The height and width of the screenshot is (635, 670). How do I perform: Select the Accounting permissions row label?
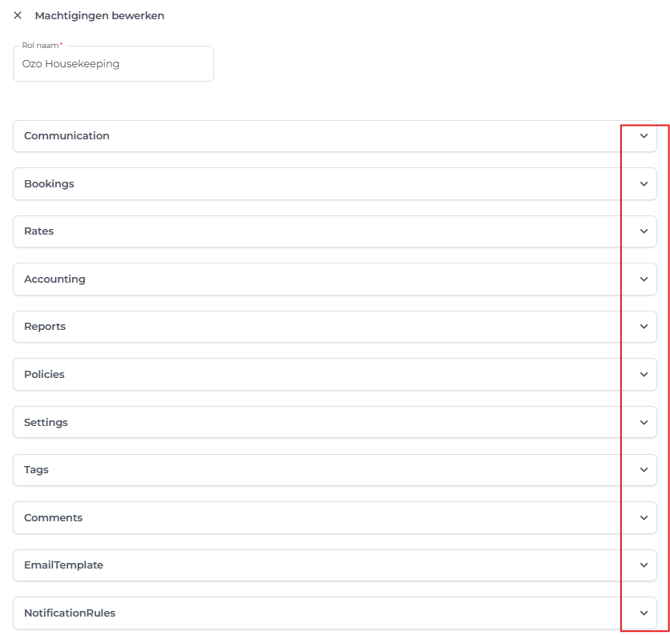[x=55, y=279]
